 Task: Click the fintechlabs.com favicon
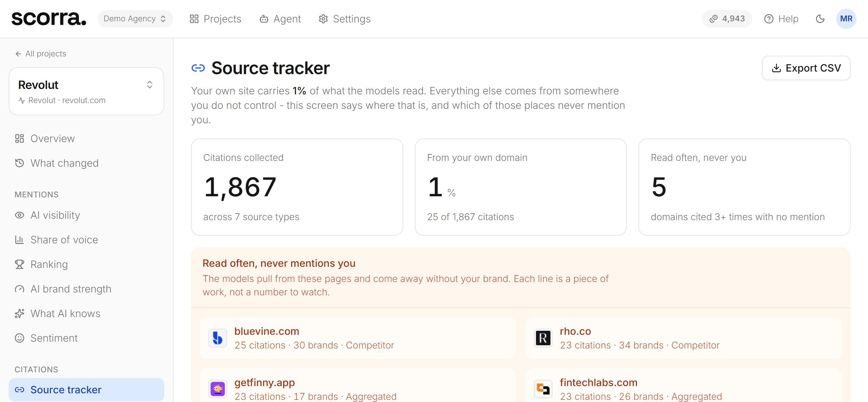[x=543, y=389]
